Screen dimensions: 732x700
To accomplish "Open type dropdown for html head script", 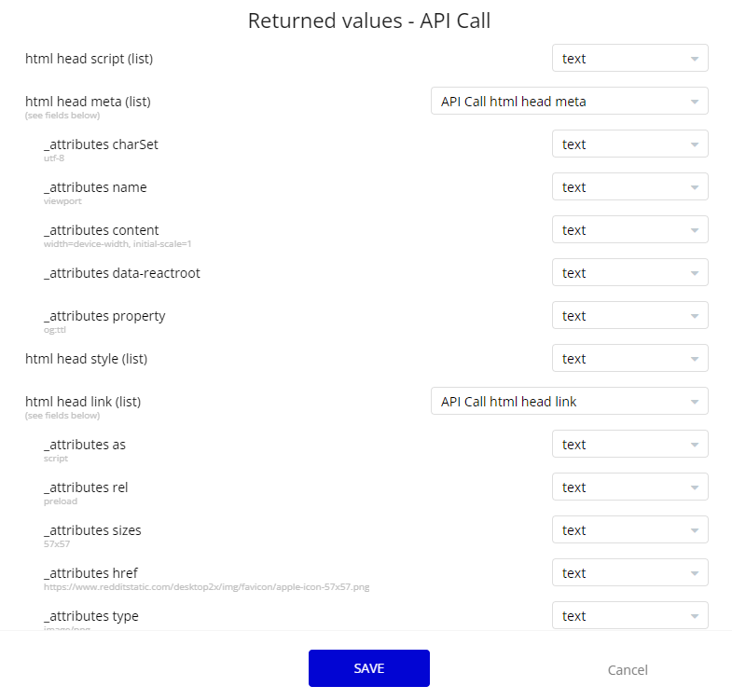I will pos(629,59).
